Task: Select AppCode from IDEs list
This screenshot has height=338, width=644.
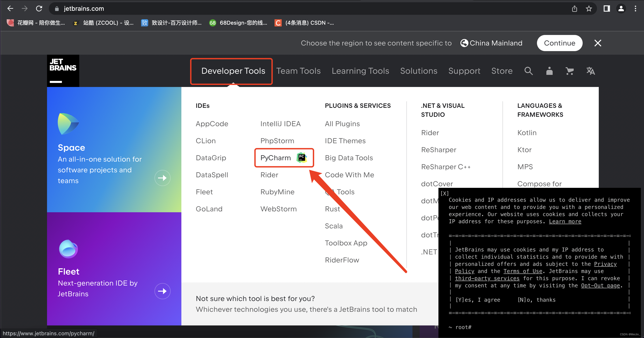Action: pos(212,123)
